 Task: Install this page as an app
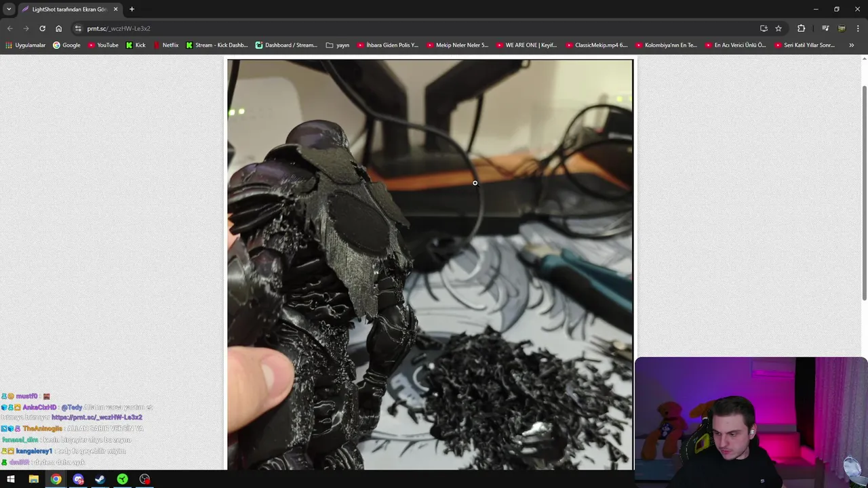[x=764, y=28]
